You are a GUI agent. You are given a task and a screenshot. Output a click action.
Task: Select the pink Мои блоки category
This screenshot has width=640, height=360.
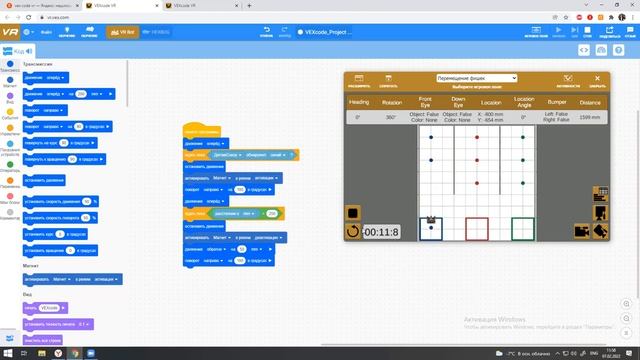pos(10,198)
